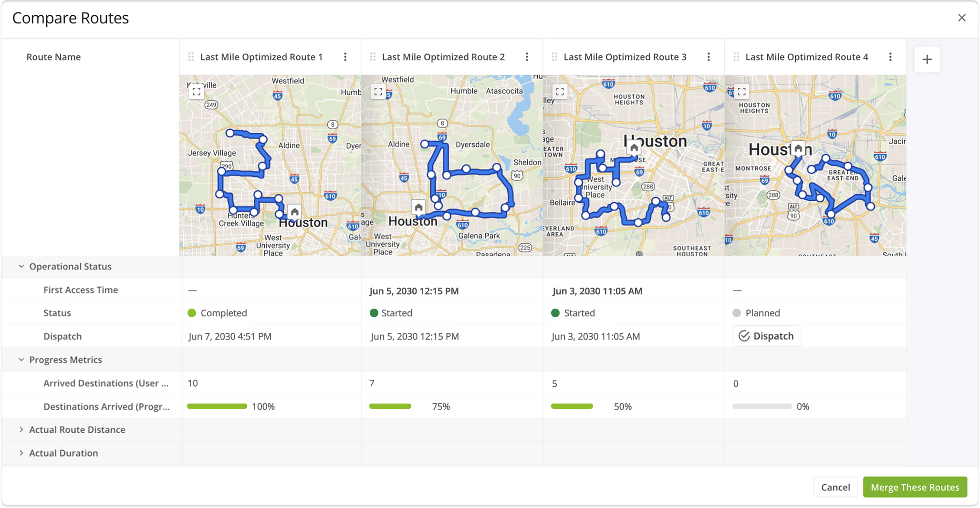Expand the Actual Route Distance section
This screenshot has width=980, height=508.
pyautogui.click(x=21, y=430)
